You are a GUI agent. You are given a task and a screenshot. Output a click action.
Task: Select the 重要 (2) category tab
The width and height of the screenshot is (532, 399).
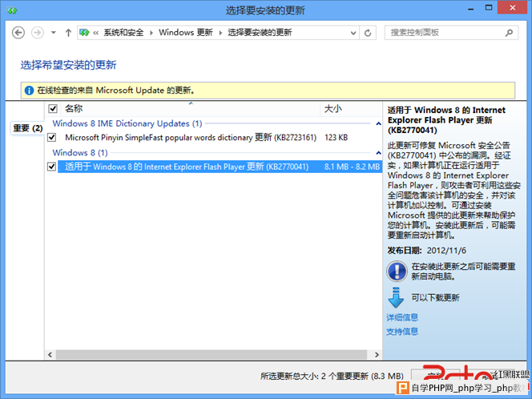click(27, 128)
